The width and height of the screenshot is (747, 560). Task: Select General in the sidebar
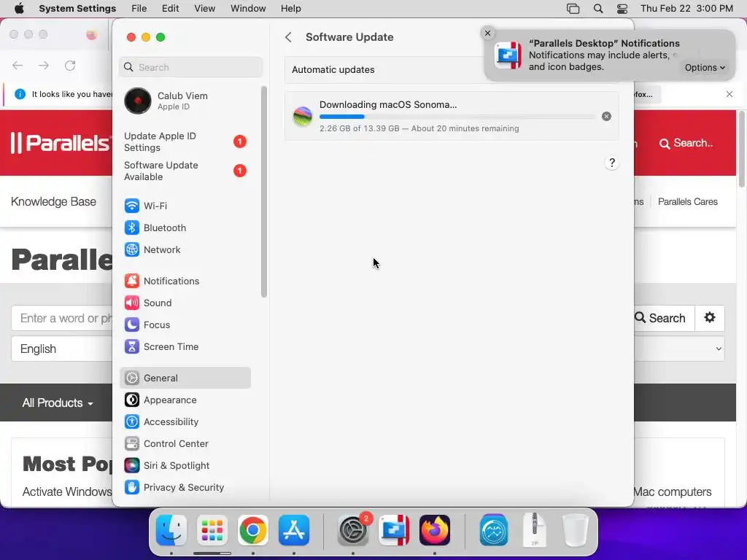tap(185, 378)
